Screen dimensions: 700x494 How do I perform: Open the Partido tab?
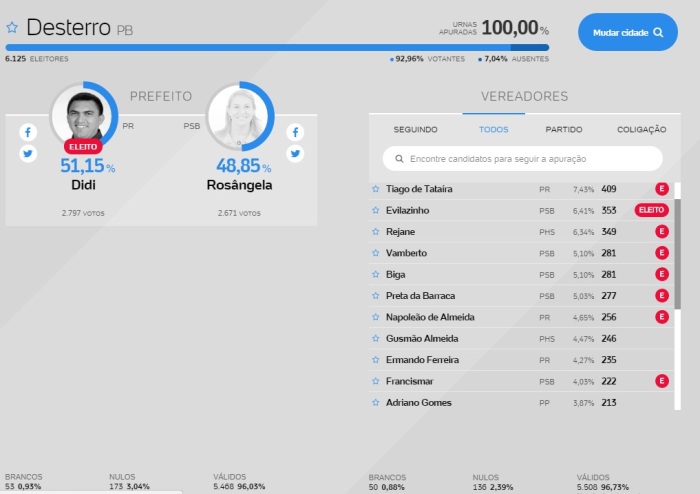(564, 130)
